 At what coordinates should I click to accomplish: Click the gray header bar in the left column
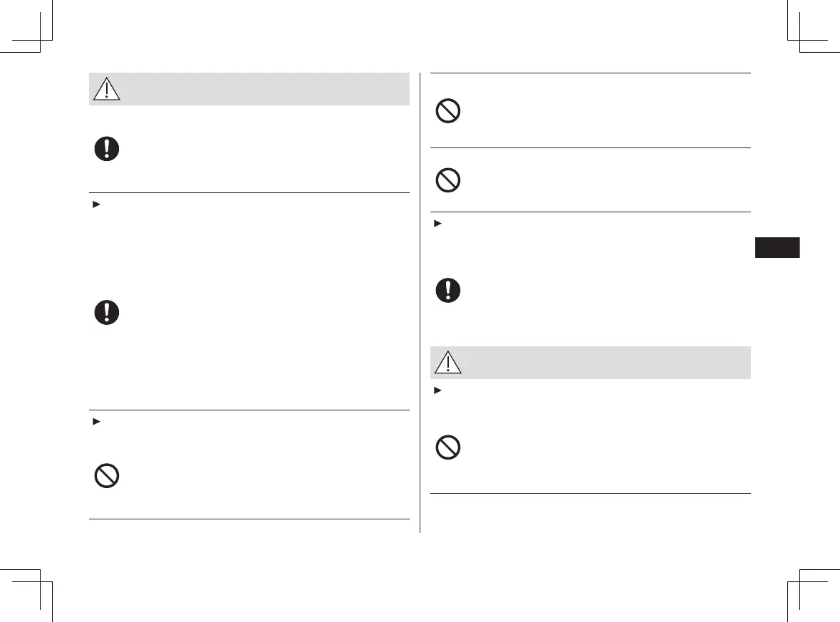264,89
